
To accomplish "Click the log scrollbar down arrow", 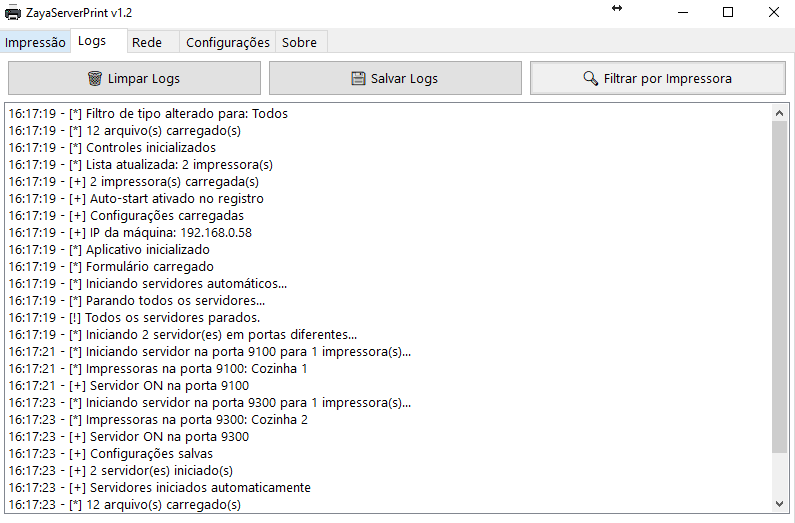I will pyautogui.click(x=780, y=504).
